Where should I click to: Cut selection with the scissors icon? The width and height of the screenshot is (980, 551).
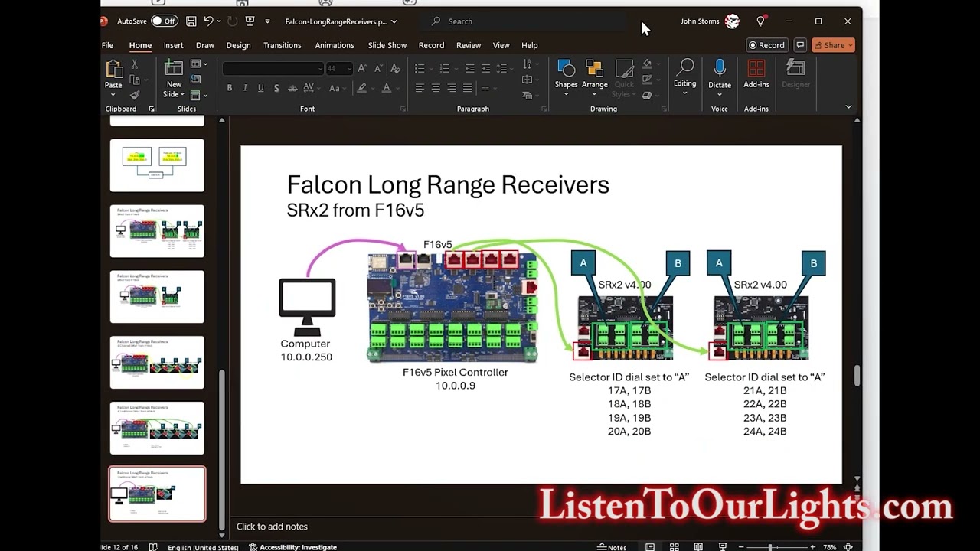135,64
